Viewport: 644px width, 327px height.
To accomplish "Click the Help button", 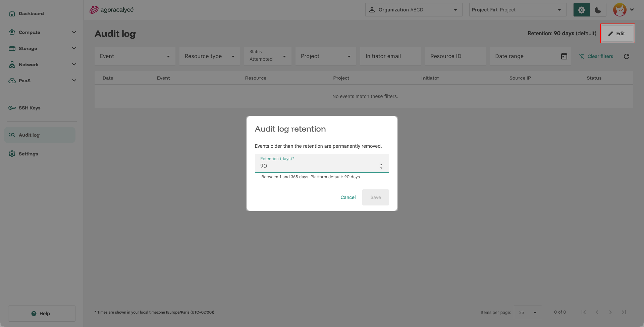I will click(x=42, y=314).
